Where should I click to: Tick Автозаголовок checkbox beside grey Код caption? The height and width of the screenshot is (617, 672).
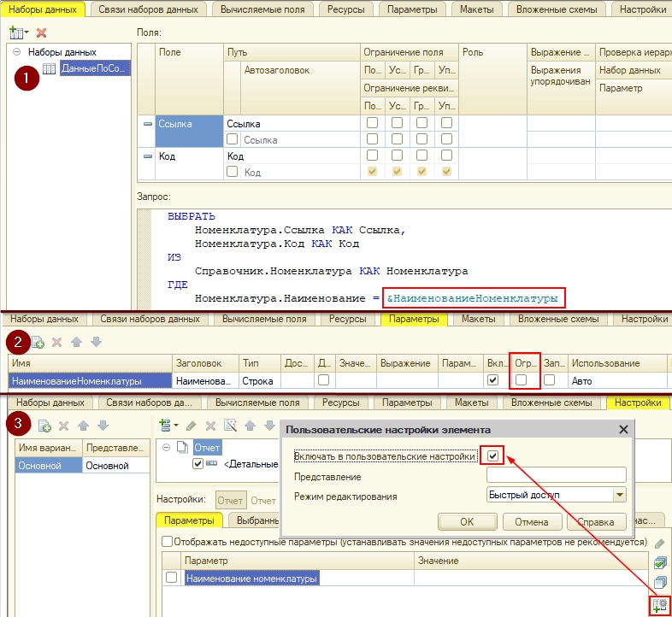pyautogui.click(x=233, y=172)
